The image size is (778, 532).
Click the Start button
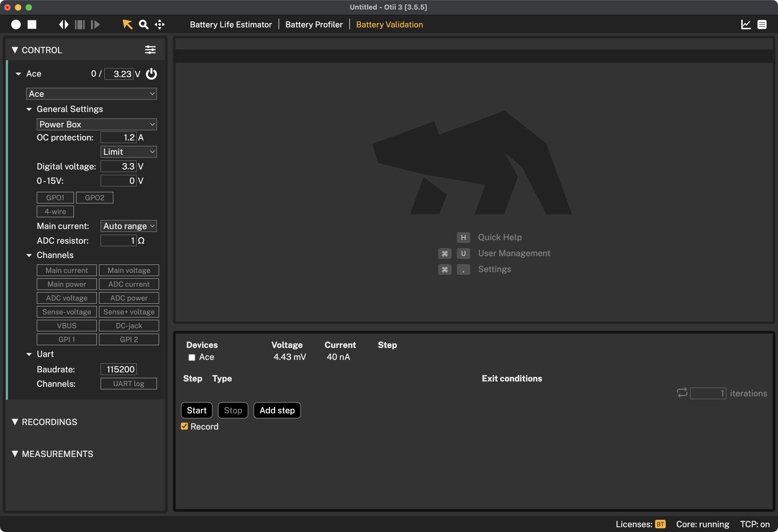pos(197,410)
